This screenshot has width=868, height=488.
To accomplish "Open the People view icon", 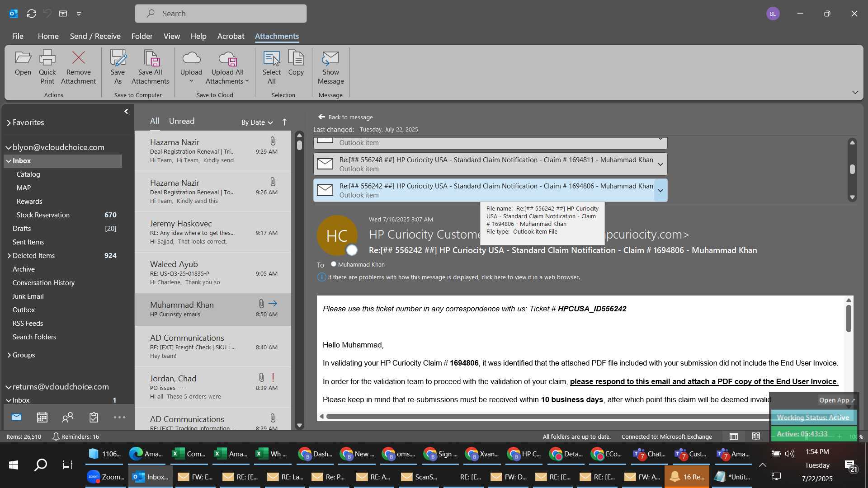I will click(68, 417).
